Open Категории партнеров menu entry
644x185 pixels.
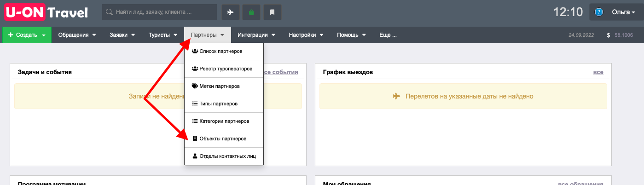(224, 121)
